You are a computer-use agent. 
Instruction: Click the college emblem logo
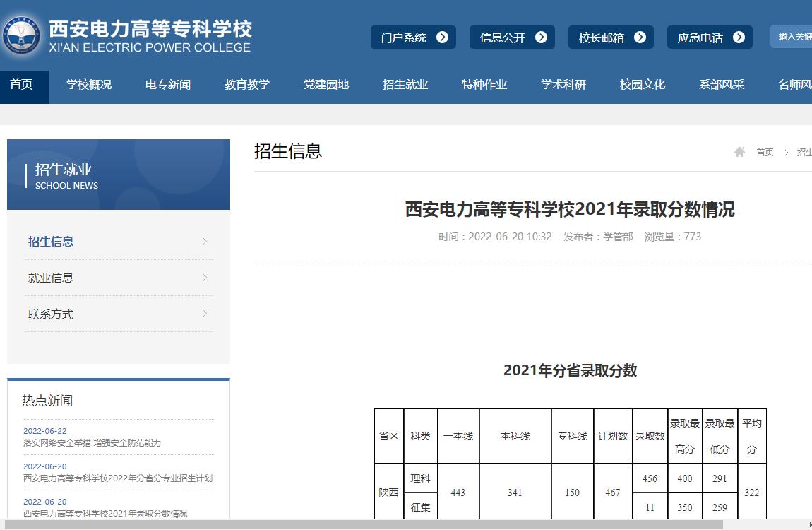[20, 35]
